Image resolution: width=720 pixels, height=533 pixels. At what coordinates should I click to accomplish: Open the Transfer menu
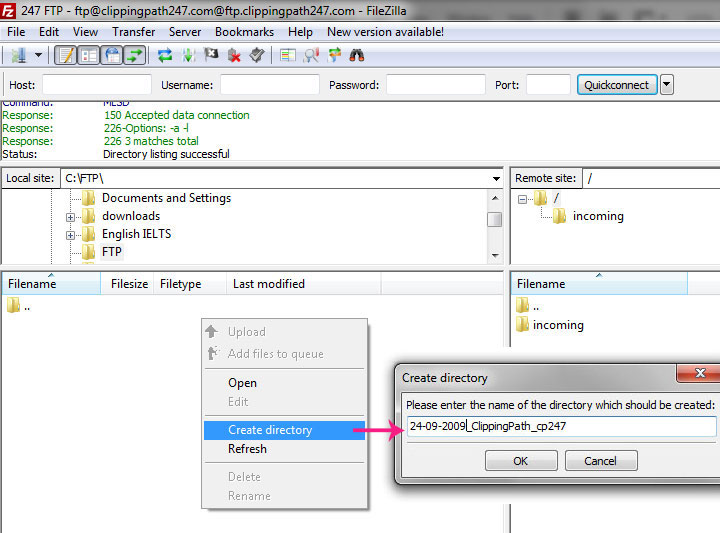tap(134, 32)
